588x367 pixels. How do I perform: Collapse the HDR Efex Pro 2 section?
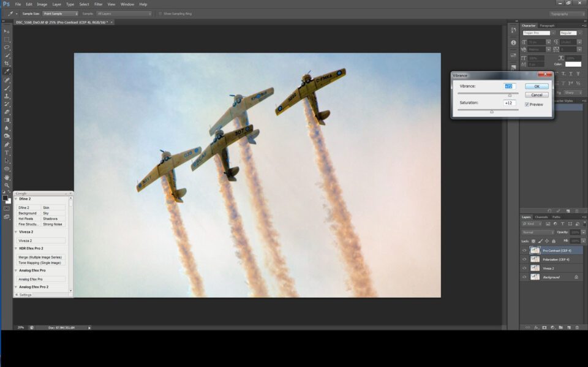pyautogui.click(x=16, y=248)
